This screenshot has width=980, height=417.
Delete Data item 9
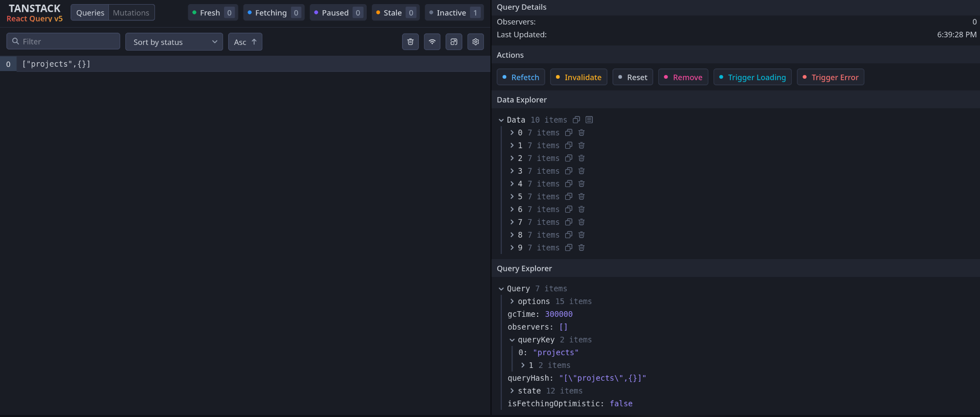[x=582, y=247]
